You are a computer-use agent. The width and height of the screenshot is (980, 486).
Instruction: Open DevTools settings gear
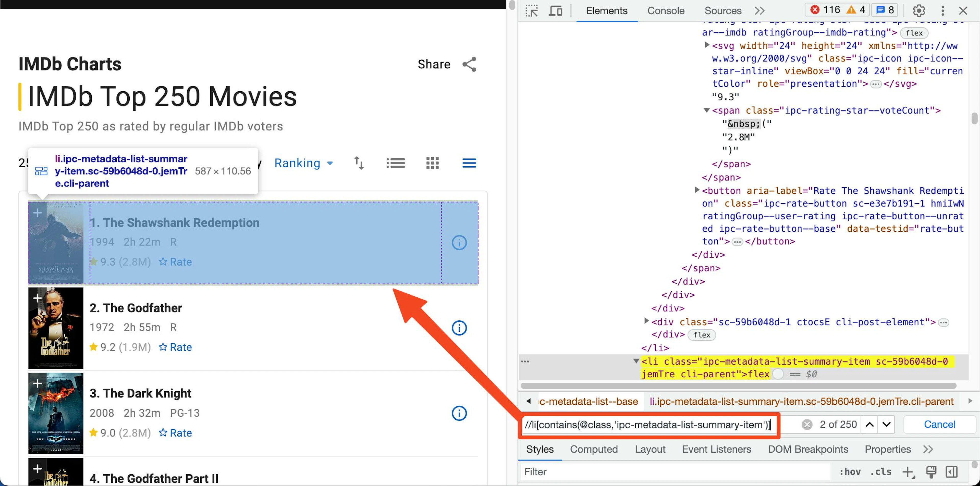point(919,11)
